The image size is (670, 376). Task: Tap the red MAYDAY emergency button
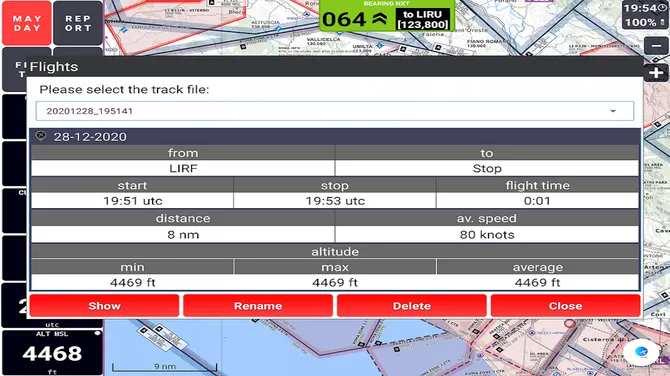point(27,23)
